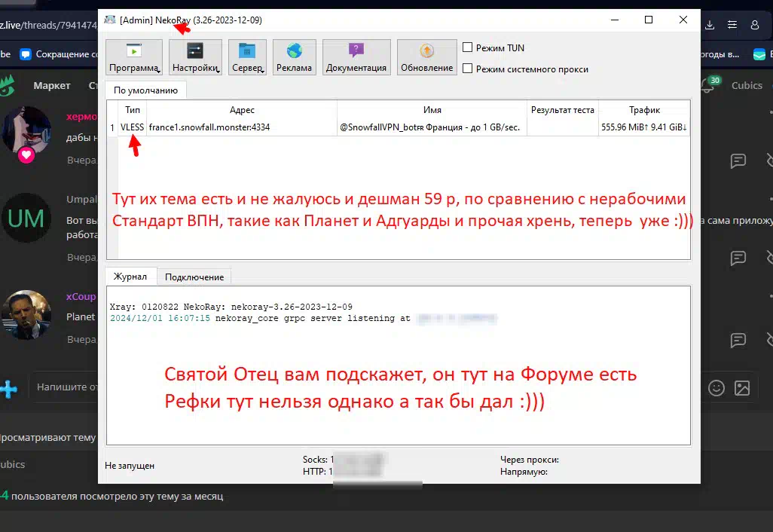Click the Через прокси status label

530,460
